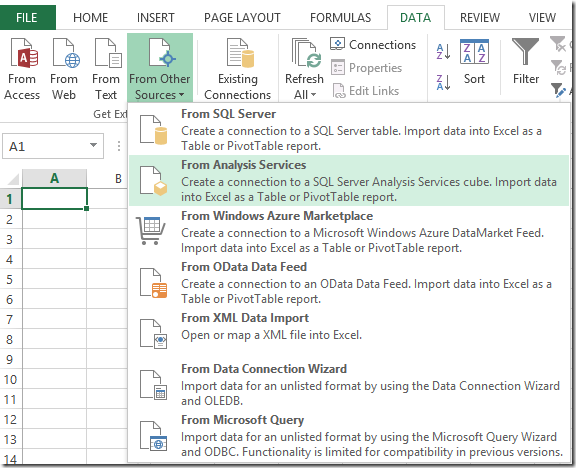Viewport: 576px width, 468px height.
Task: Expand the Refresh All dropdown arrow
Action: [313, 95]
